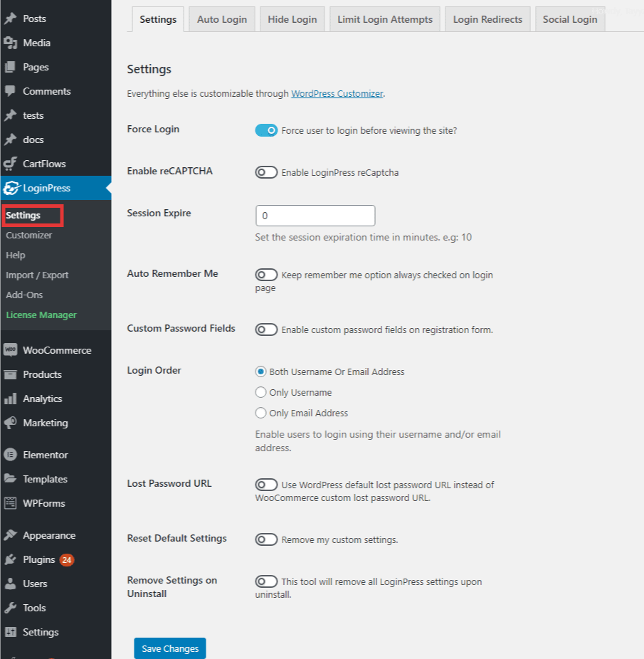Click the WPForms icon
This screenshot has width=644, height=659.
coord(10,503)
